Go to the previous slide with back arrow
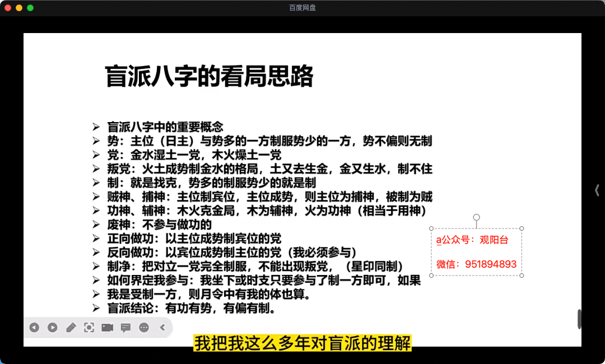The height and width of the screenshot is (364, 605). [x=34, y=328]
